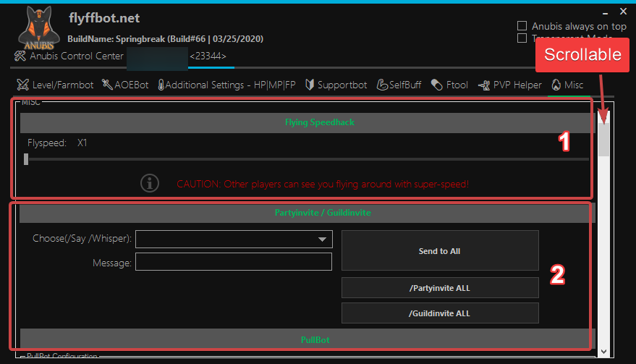636x364 pixels.
Task: Expand the Choose(/Say /Whisper) dropdown
Action: (x=322, y=240)
